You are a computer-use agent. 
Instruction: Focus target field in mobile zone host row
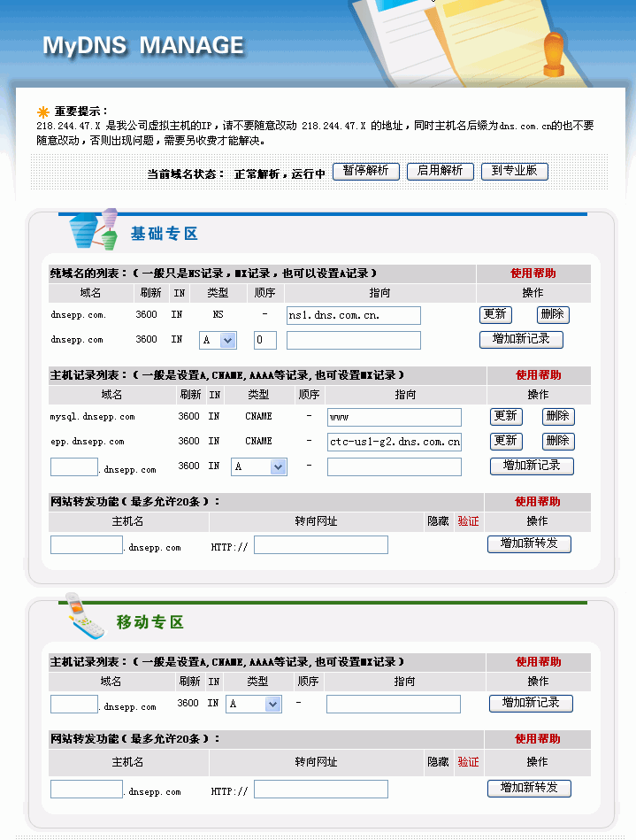coord(394,704)
